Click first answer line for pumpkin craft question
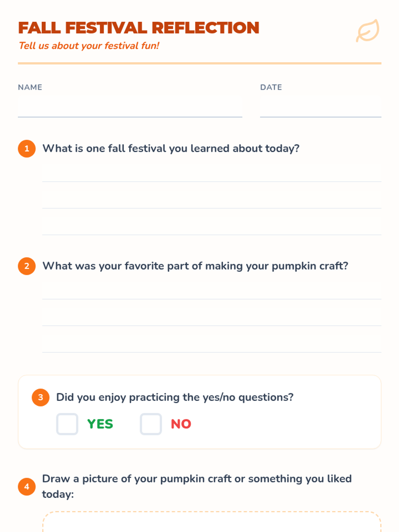The width and height of the screenshot is (399, 532). click(211, 291)
